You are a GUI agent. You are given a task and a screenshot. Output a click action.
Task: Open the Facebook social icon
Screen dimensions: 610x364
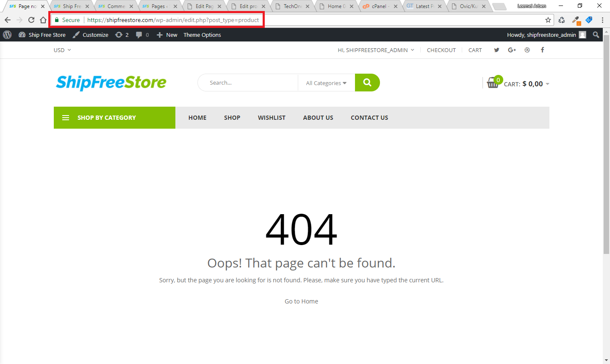[542, 50]
